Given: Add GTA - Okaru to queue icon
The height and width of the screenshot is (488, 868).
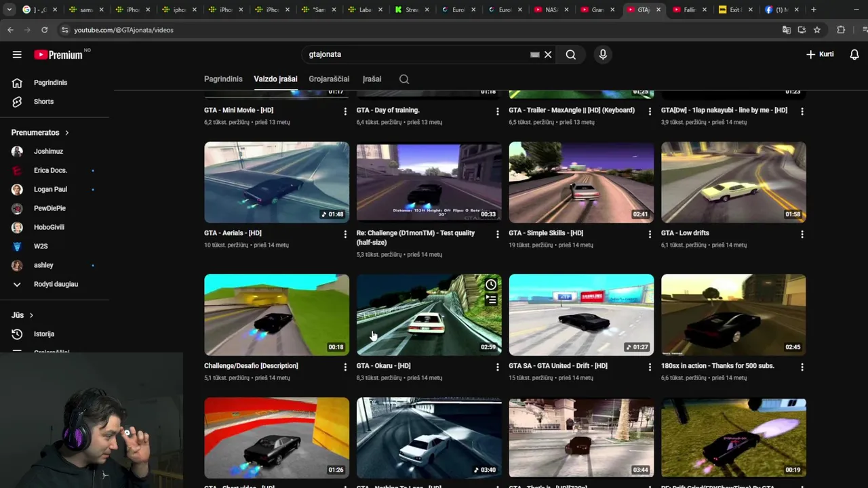Looking at the screenshot, I should pyautogui.click(x=491, y=300).
